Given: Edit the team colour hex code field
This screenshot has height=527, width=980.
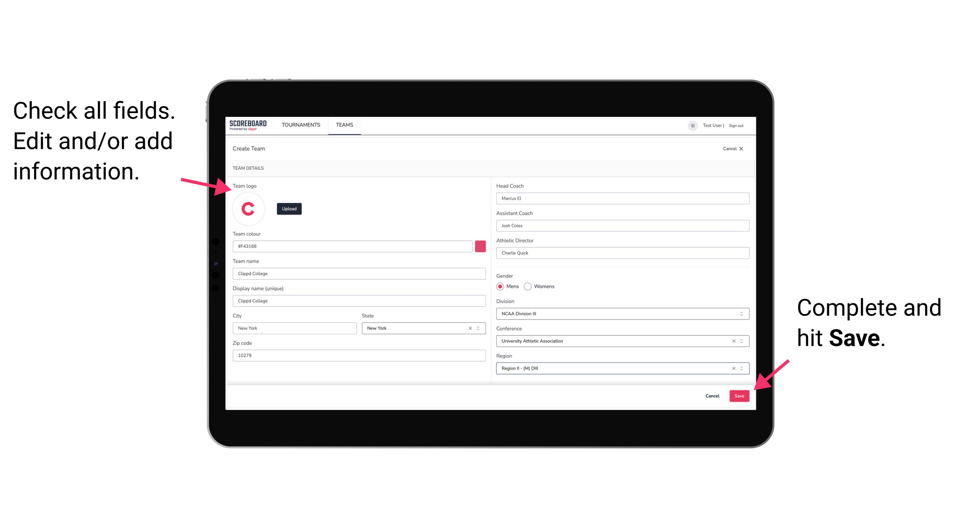Looking at the screenshot, I should (x=354, y=246).
